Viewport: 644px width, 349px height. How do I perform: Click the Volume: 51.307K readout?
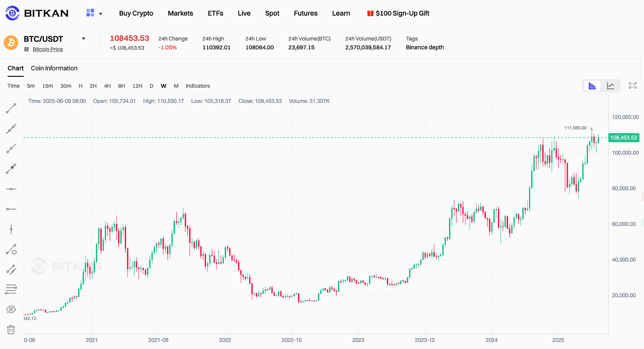(309, 101)
